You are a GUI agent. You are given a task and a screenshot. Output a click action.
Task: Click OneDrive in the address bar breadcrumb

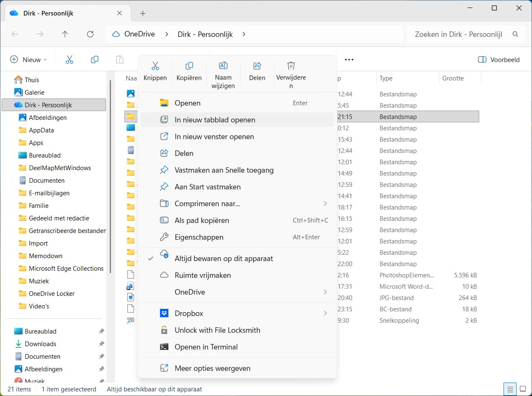[139, 34]
